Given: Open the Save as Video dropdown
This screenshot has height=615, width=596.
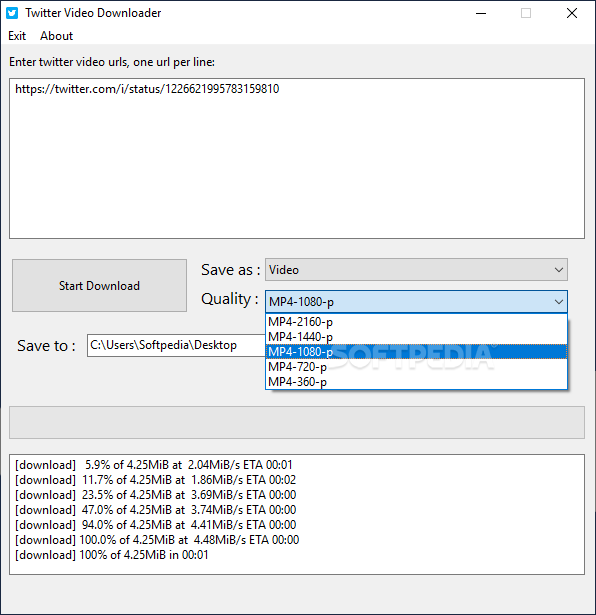Looking at the screenshot, I should pyautogui.click(x=416, y=270).
